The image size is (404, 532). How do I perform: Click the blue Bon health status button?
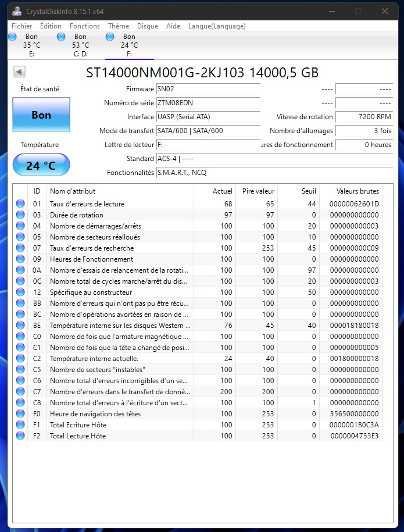(x=41, y=115)
